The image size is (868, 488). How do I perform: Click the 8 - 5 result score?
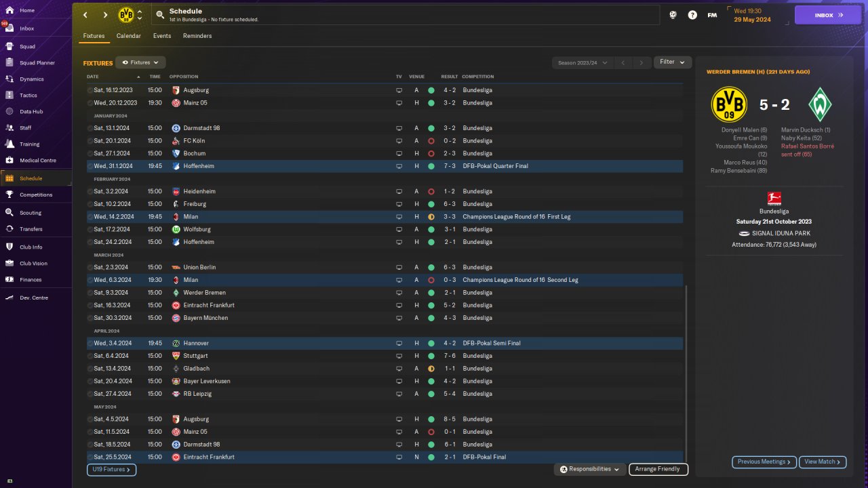point(450,420)
